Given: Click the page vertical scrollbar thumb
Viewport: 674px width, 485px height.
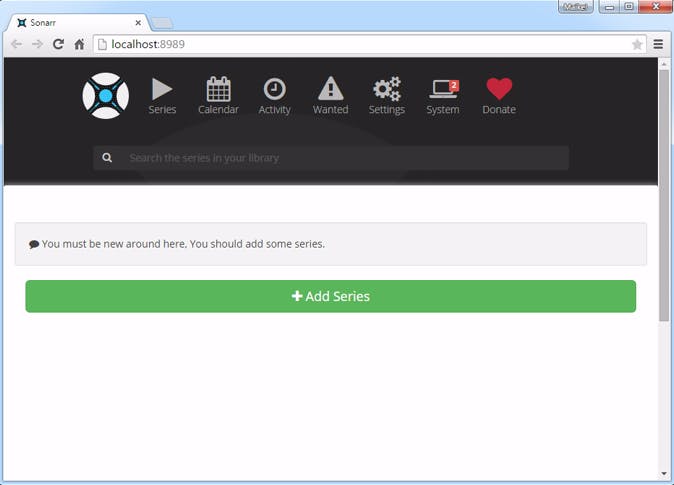Looking at the screenshot, I should click(664, 195).
